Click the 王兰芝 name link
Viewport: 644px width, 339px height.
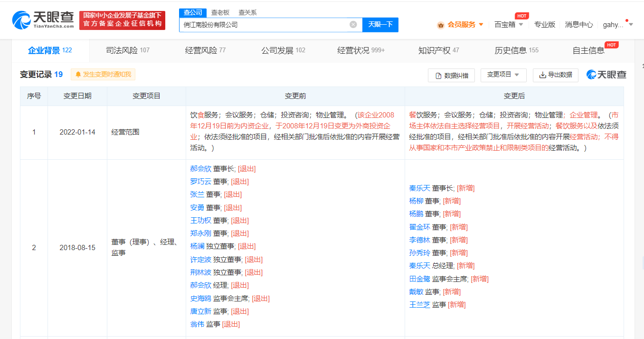419,305
